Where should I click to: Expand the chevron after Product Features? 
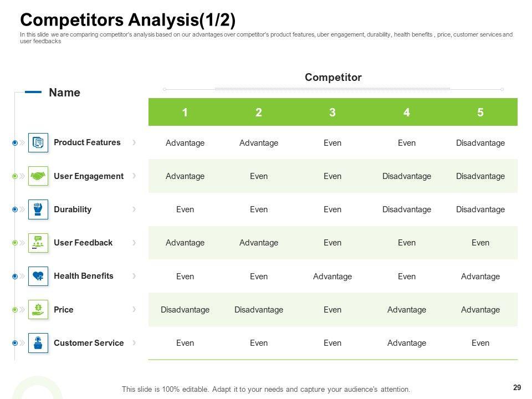click(x=134, y=142)
